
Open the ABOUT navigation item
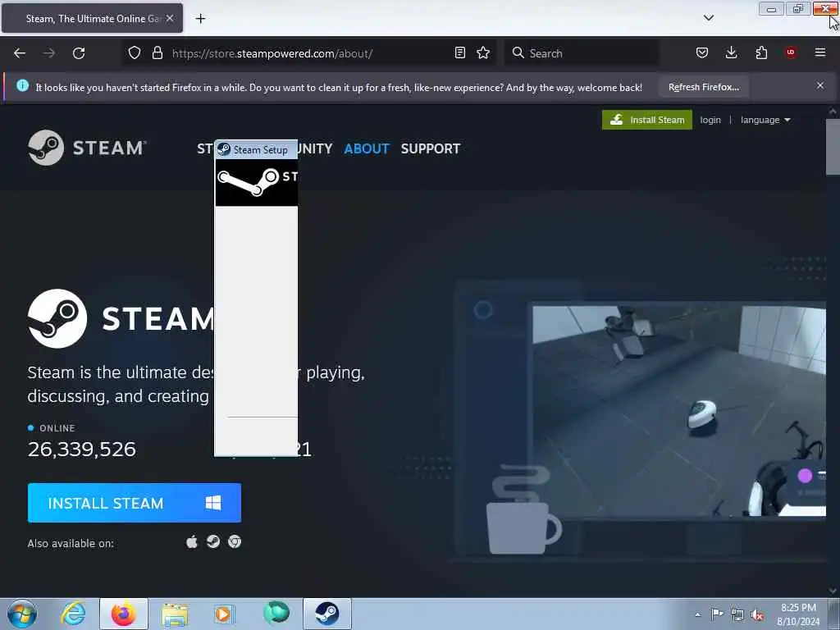click(x=367, y=148)
